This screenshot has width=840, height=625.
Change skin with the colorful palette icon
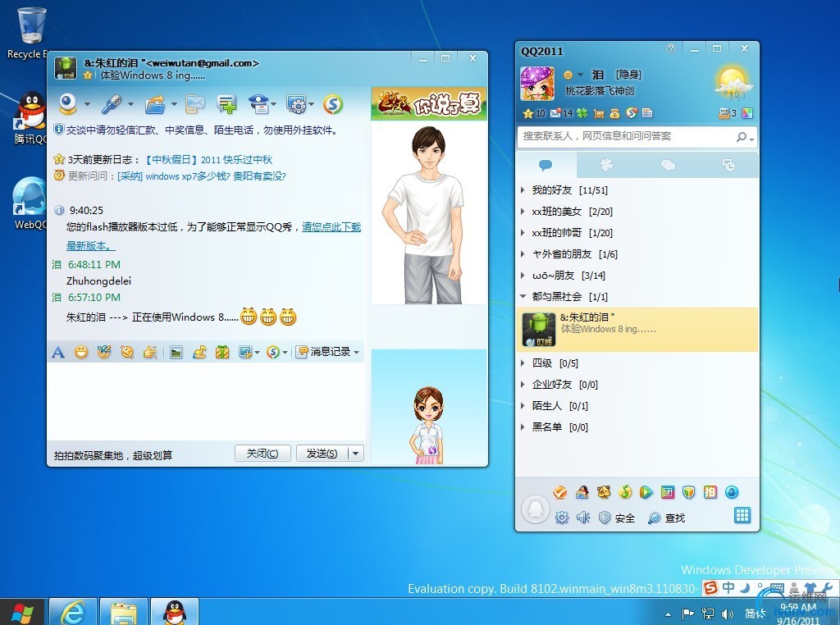click(747, 113)
